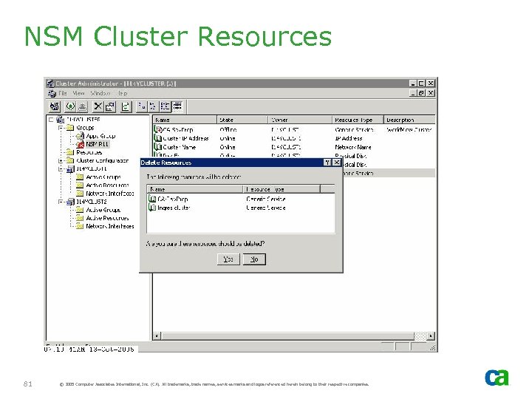The width and height of the screenshot is (532, 399).
Task: Select the Cluster IP Address row name
Action: click(x=185, y=138)
